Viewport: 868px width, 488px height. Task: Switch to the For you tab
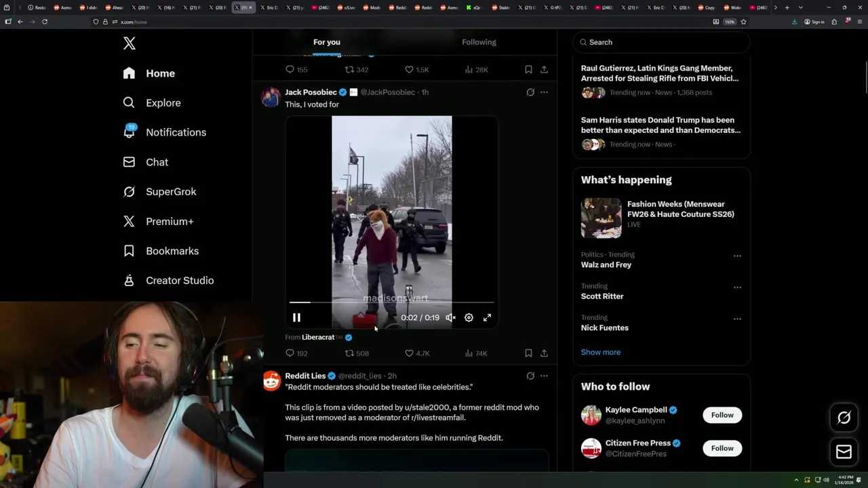[x=327, y=42]
